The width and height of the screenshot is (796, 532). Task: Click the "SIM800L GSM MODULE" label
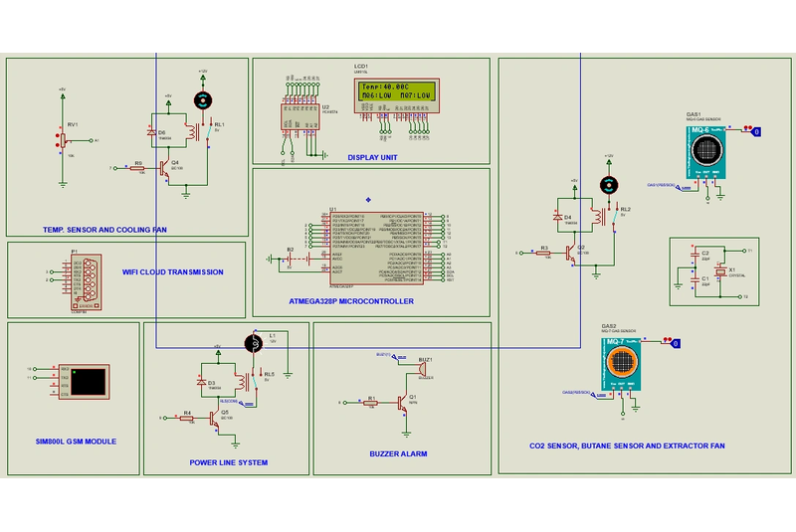[76, 442]
